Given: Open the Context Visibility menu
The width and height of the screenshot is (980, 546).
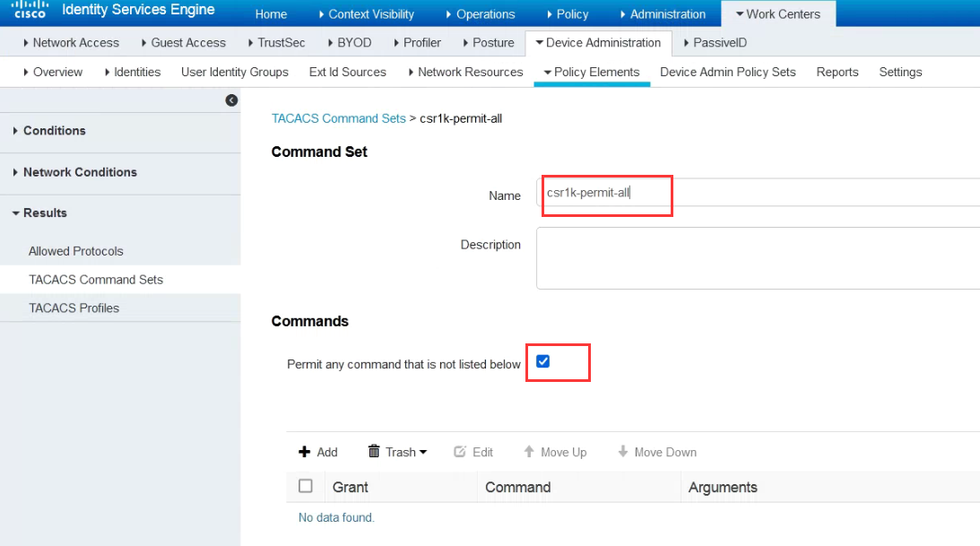Looking at the screenshot, I should click(366, 13).
